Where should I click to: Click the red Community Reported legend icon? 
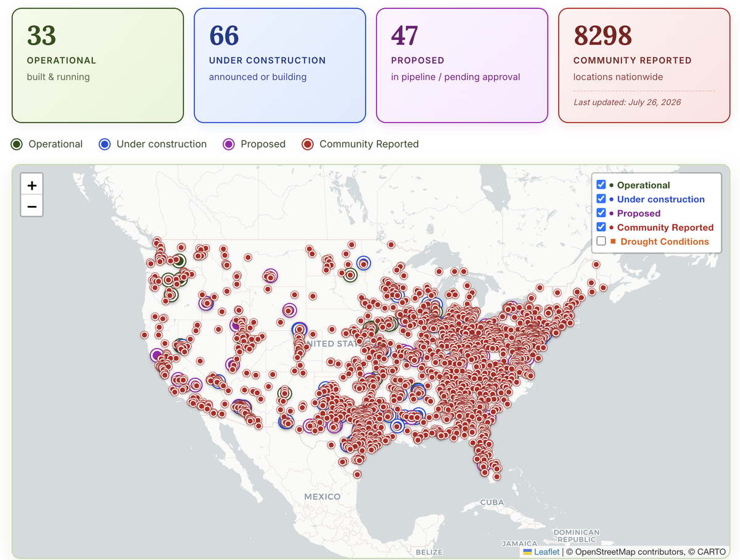pos(308,144)
